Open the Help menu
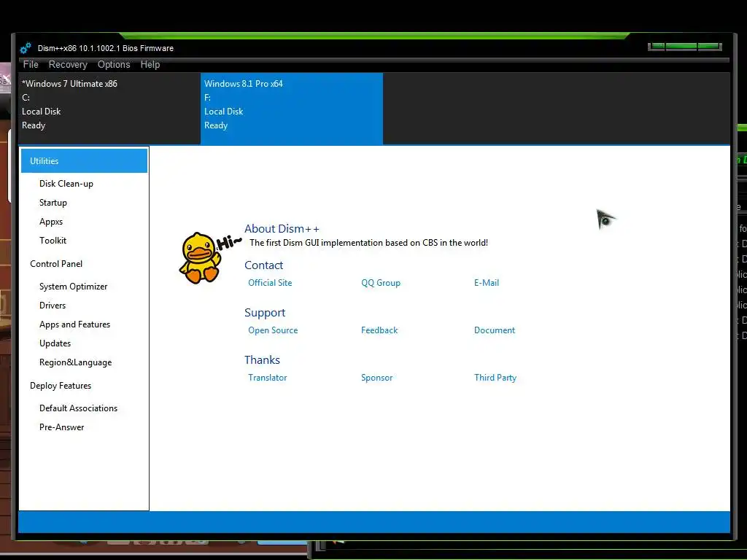747x560 pixels. [150, 64]
